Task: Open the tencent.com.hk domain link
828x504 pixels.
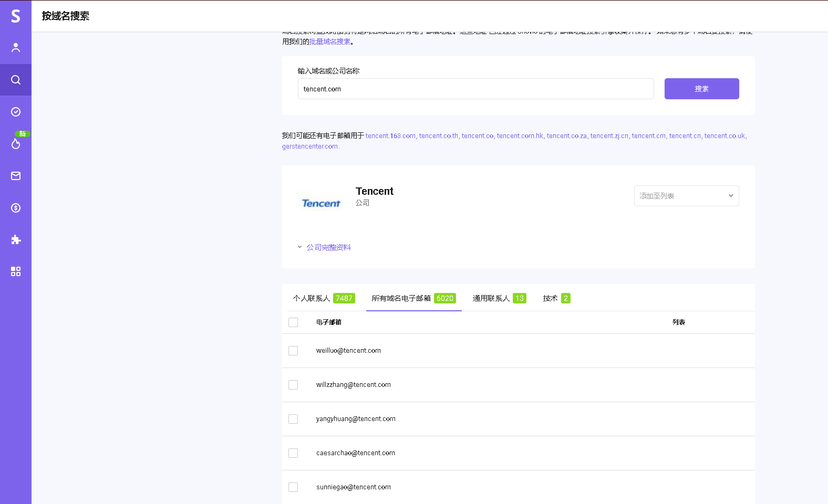Action: click(520, 136)
